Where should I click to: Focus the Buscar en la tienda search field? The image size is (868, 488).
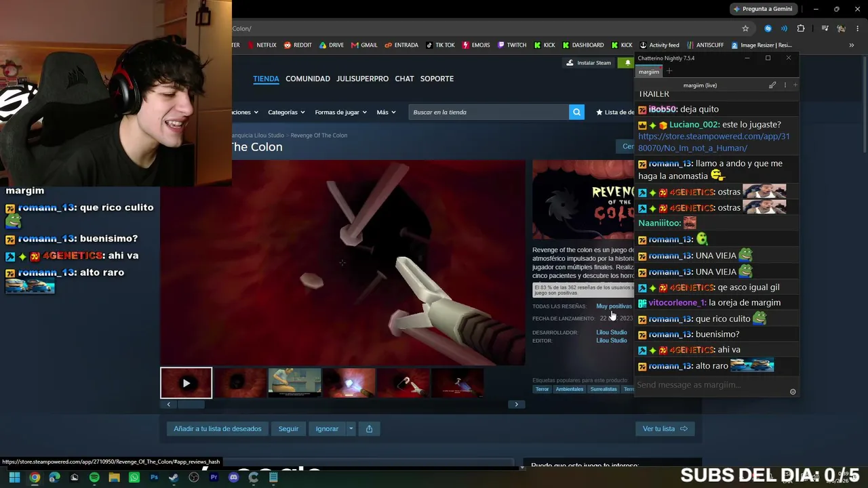pyautogui.click(x=488, y=112)
